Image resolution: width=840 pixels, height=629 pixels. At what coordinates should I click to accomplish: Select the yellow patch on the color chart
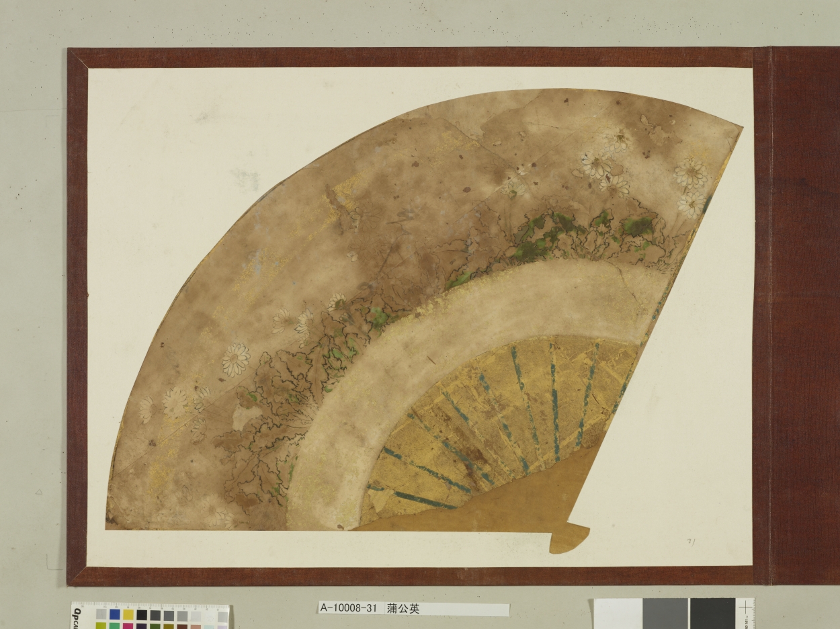click(x=128, y=614)
